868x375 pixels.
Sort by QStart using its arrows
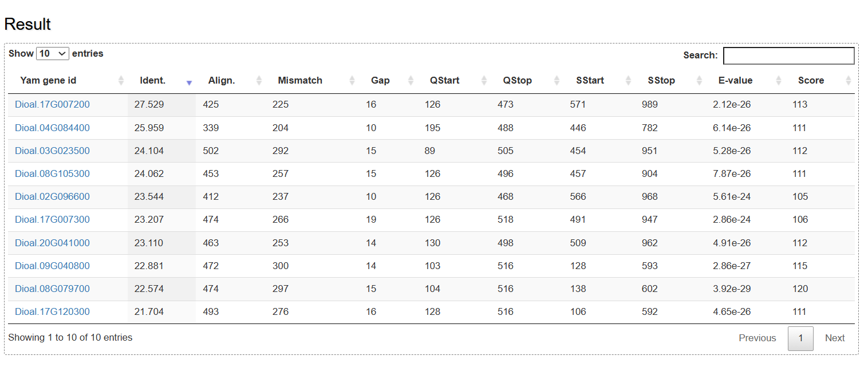pyautogui.click(x=484, y=81)
